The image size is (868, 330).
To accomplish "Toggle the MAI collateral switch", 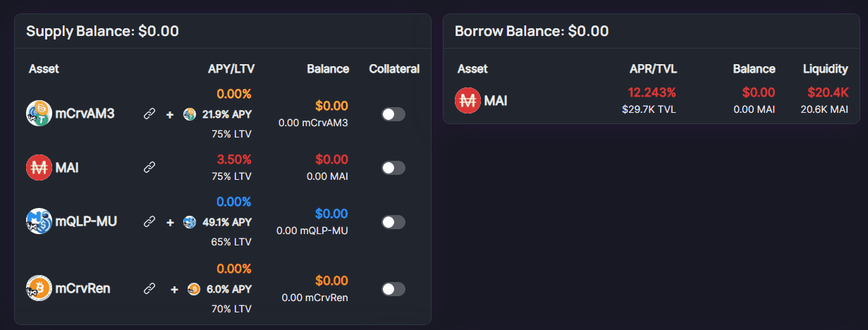I will click(393, 168).
